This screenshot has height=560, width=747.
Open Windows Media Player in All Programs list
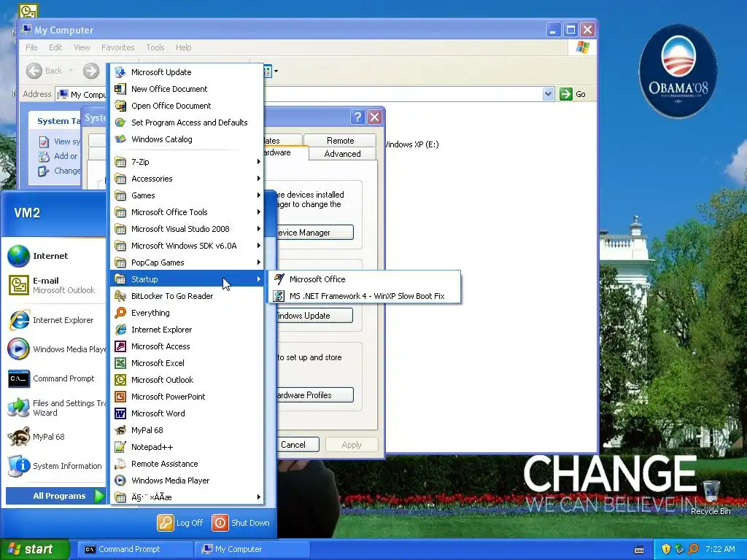coord(187,481)
